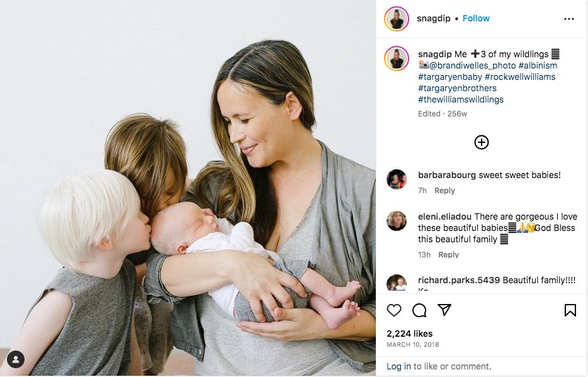Share post using paper plane icon

click(x=444, y=310)
